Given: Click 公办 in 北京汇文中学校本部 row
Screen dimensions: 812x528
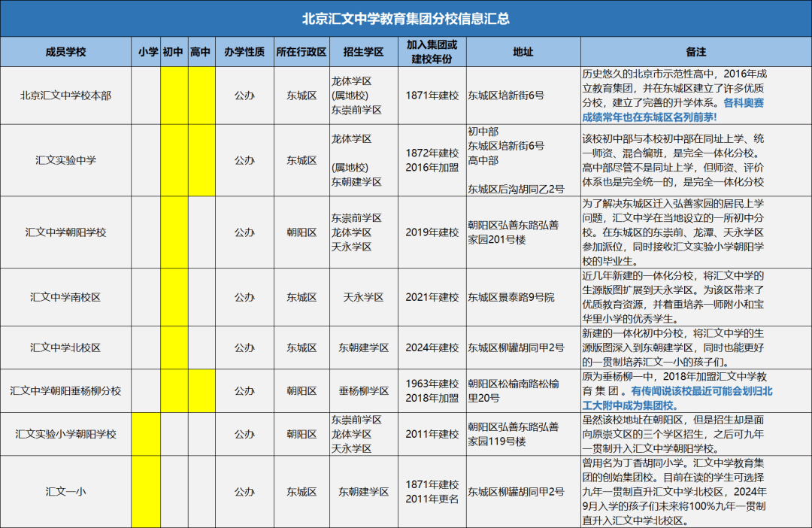Looking at the screenshot, I should click(x=244, y=96).
